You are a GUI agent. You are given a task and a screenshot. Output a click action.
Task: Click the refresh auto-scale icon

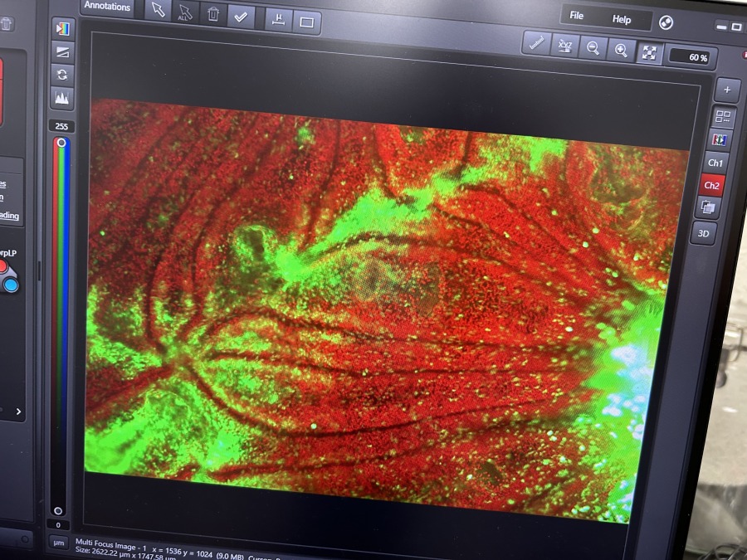click(x=62, y=75)
